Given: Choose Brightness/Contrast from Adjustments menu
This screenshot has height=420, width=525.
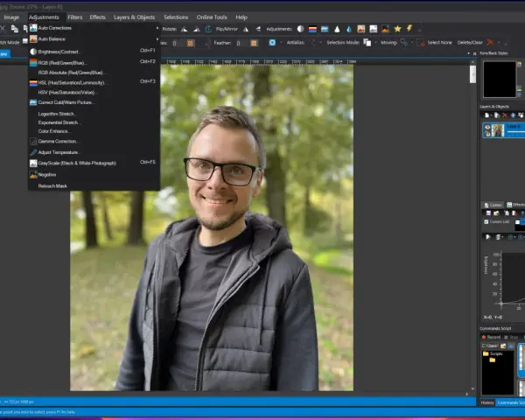Looking at the screenshot, I should click(x=94, y=52).
